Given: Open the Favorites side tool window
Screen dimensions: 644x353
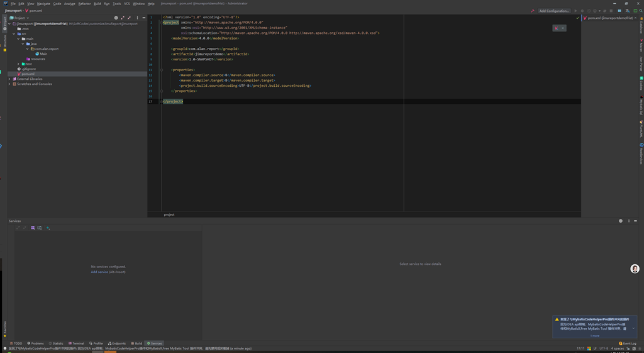Looking at the screenshot, I should click(x=5, y=329).
